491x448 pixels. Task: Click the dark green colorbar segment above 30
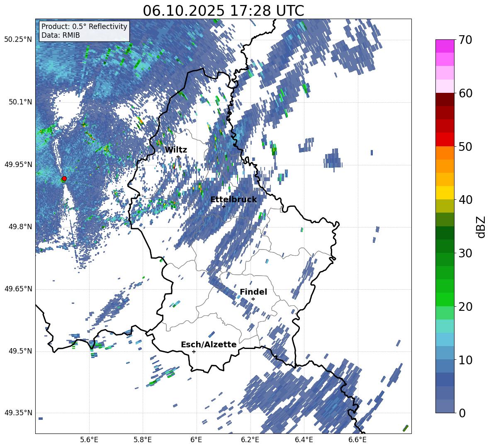(445, 233)
